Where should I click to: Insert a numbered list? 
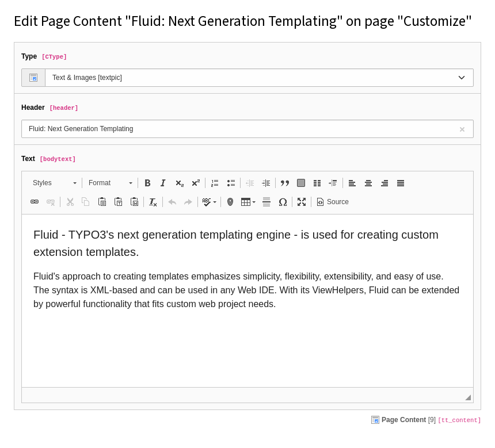point(215,183)
